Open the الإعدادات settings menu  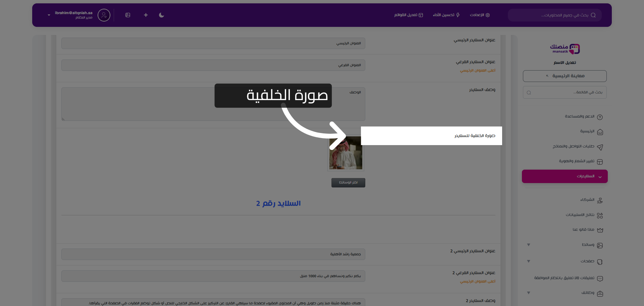(480, 15)
